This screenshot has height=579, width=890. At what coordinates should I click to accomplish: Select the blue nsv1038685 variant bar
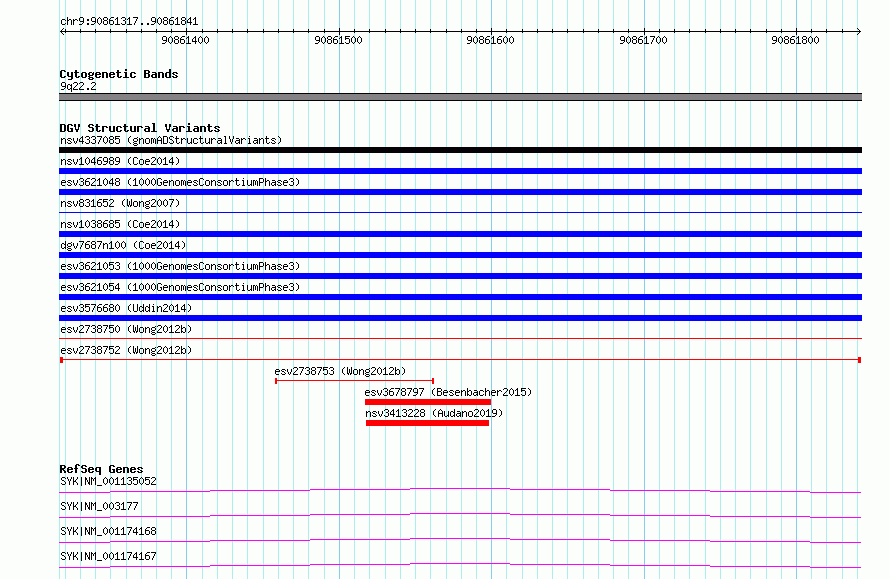[x=460, y=234]
